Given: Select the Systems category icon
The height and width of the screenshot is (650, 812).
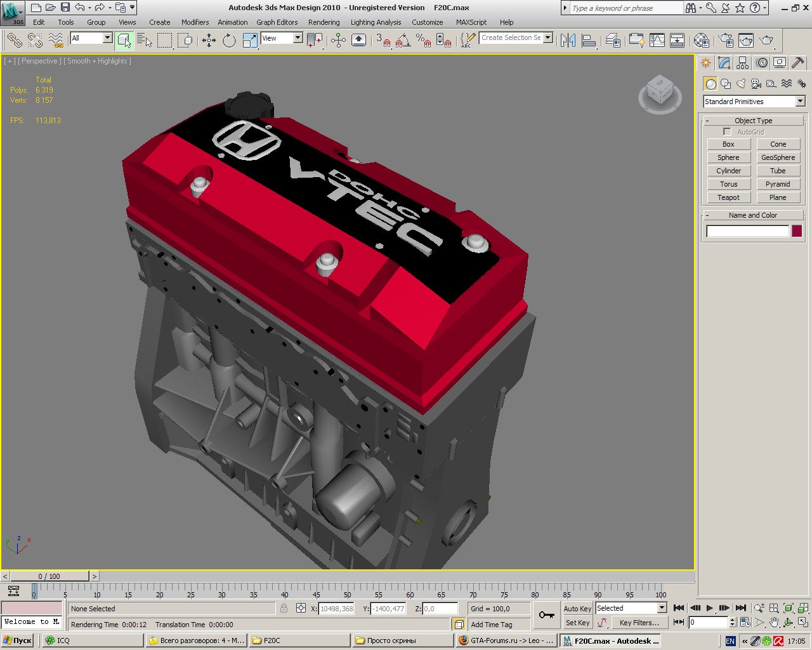Looking at the screenshot, I should pyautogui.click(x=802, y=83).
